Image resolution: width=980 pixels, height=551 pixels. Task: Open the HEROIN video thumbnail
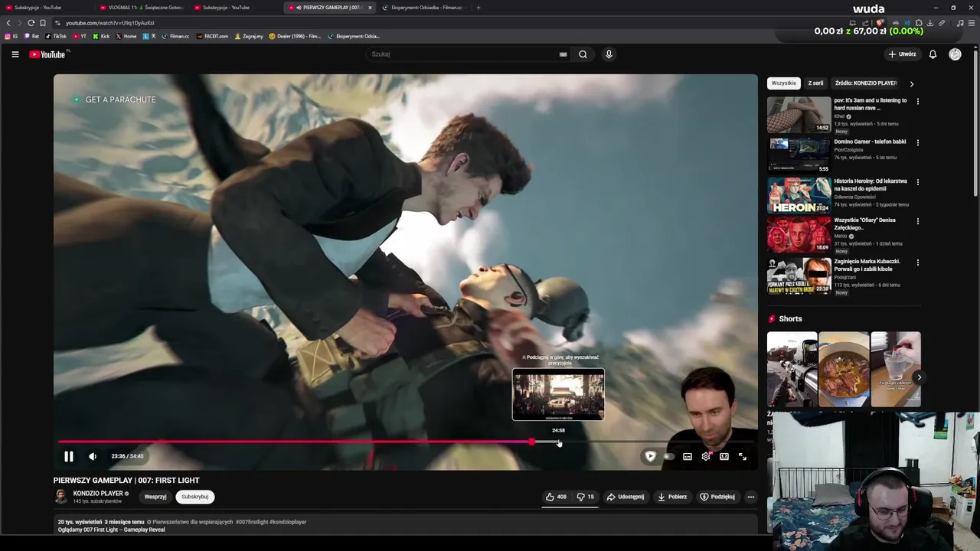(x=799, y=195)
